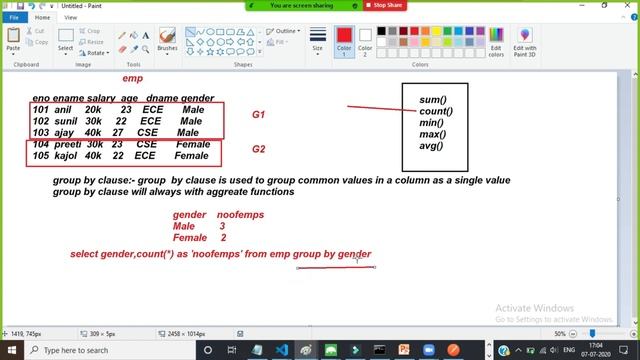Pick the green color swatch
This screenshot has width=640, height=360.
point(447,31)
